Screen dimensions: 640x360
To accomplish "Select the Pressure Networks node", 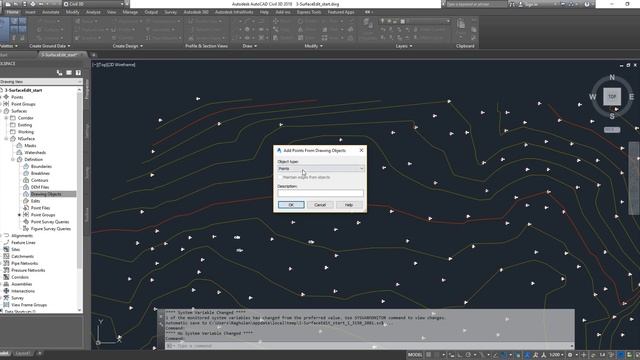I will pos(28,271).
